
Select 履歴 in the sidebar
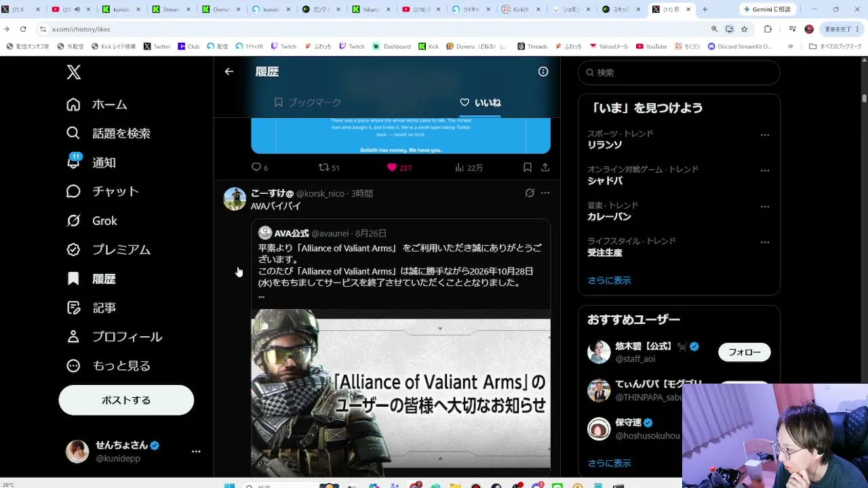(x=91, y=279)
